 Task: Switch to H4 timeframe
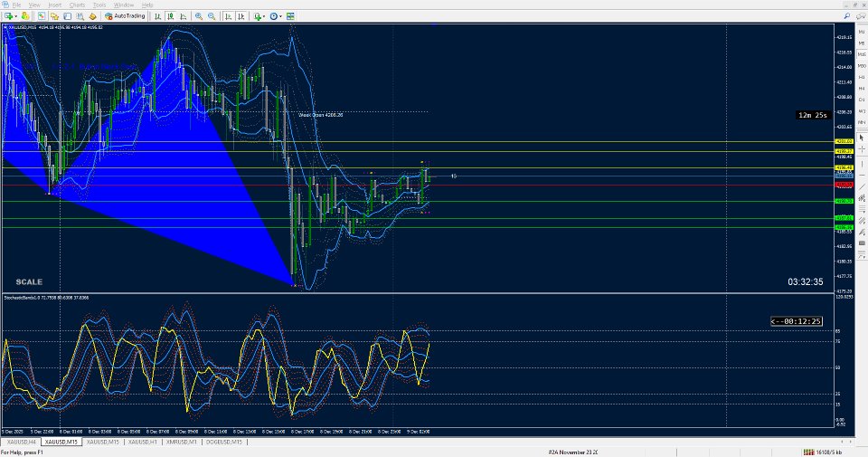tap(862, 89)
